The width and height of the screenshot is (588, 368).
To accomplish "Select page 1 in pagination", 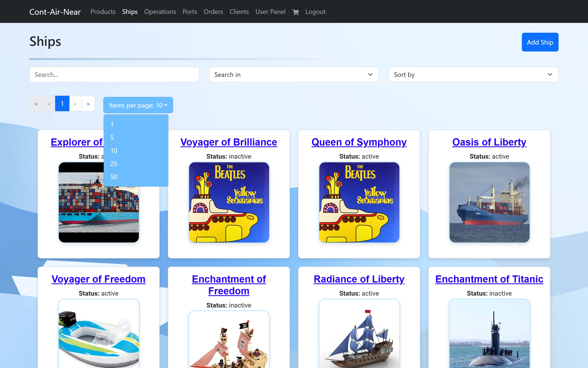I will [62, 104].
